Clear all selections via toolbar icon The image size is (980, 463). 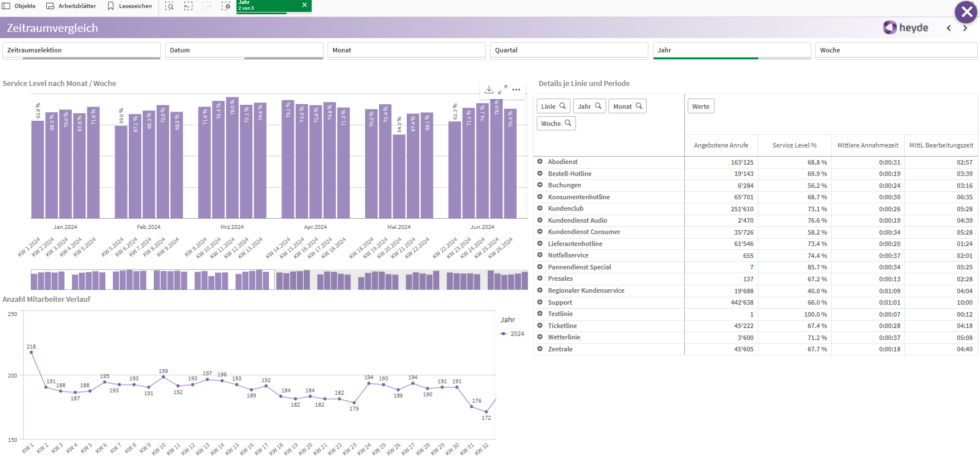[226, 6]
